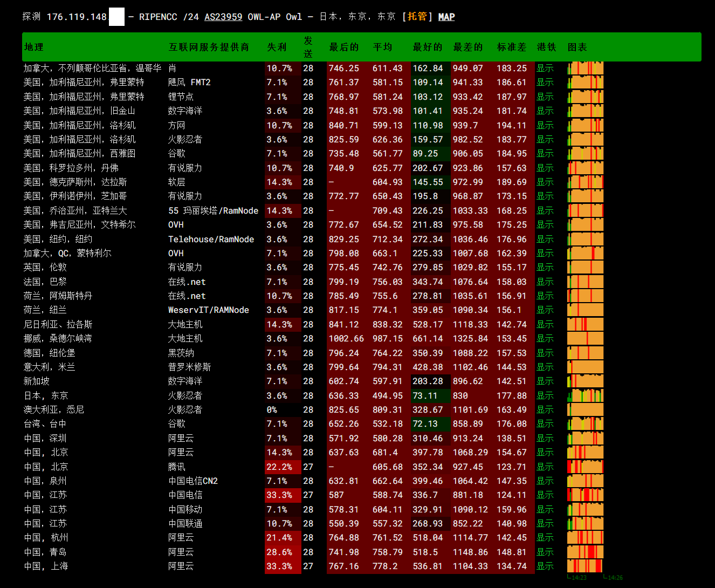Click 显示 link for London row
The height and width of the screenshot is (588, 715).
[545, 267]
